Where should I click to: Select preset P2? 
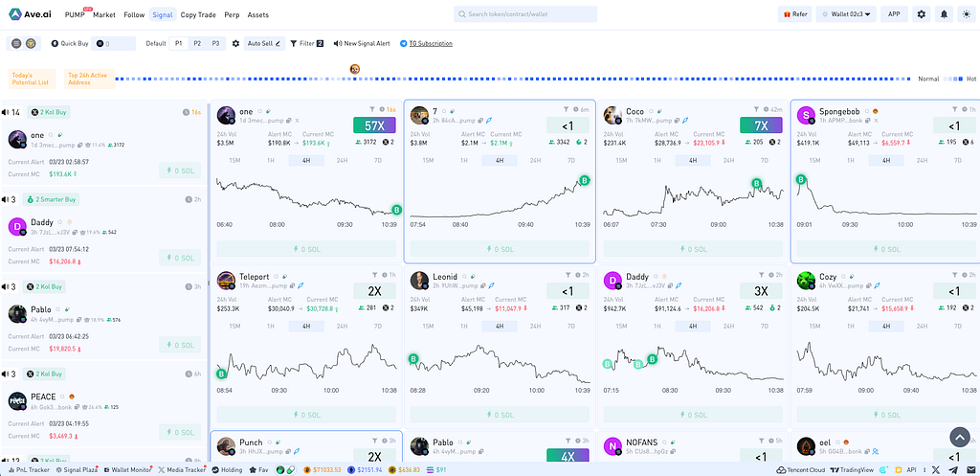[197, 44]
